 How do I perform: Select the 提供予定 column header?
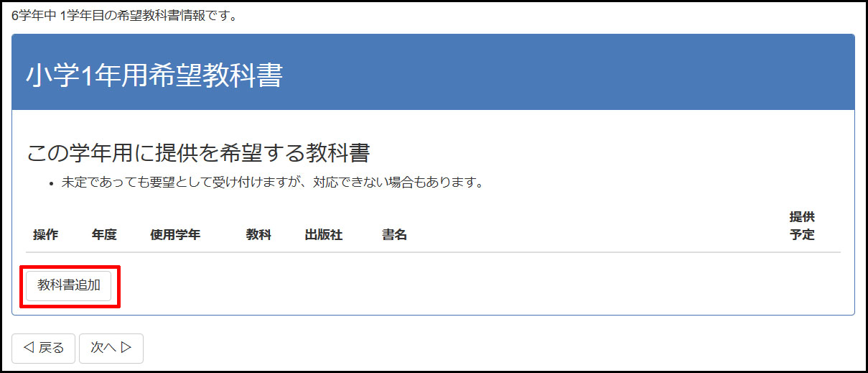(802, 226)
